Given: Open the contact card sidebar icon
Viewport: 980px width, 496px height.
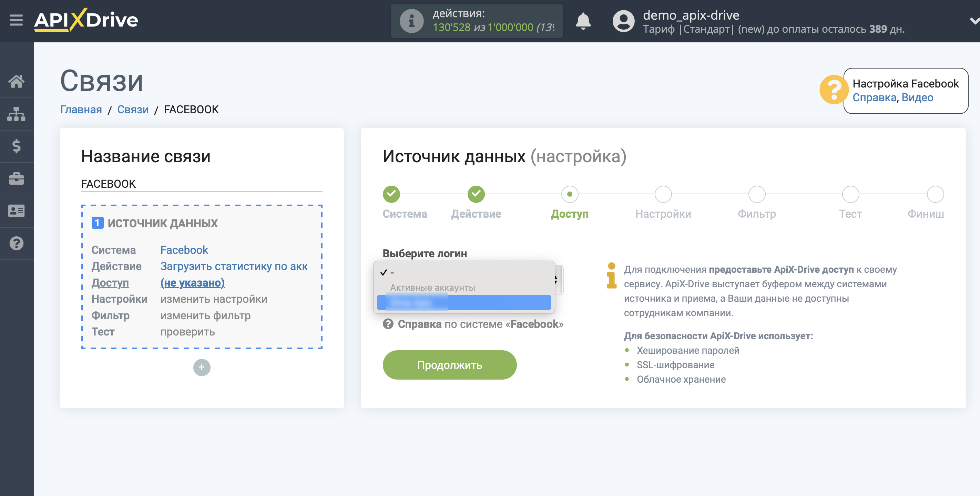Looking at the screenshot, I should (x=16, y=211).
